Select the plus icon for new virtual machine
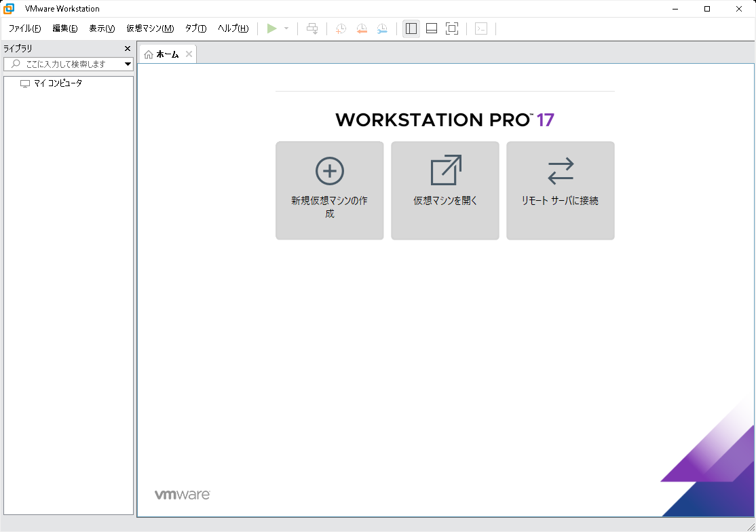The height and width of the screenshot is (532, 756). (x=329, y=171)
